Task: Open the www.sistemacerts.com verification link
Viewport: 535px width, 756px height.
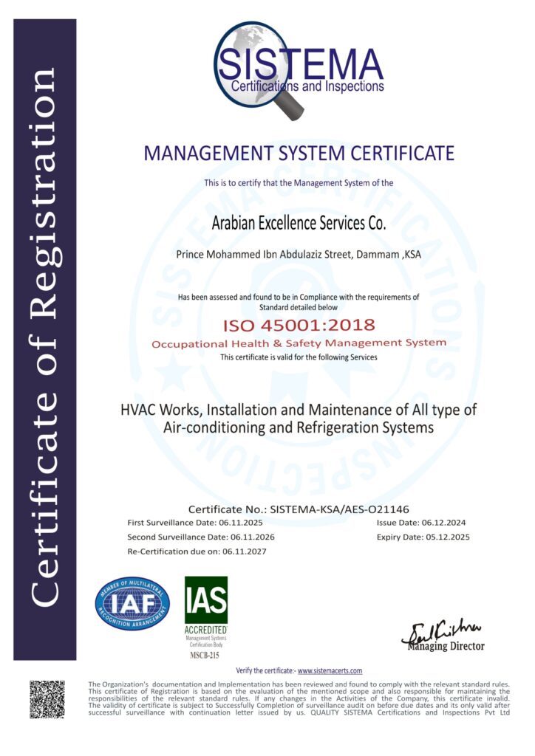Action: (330, 670)
